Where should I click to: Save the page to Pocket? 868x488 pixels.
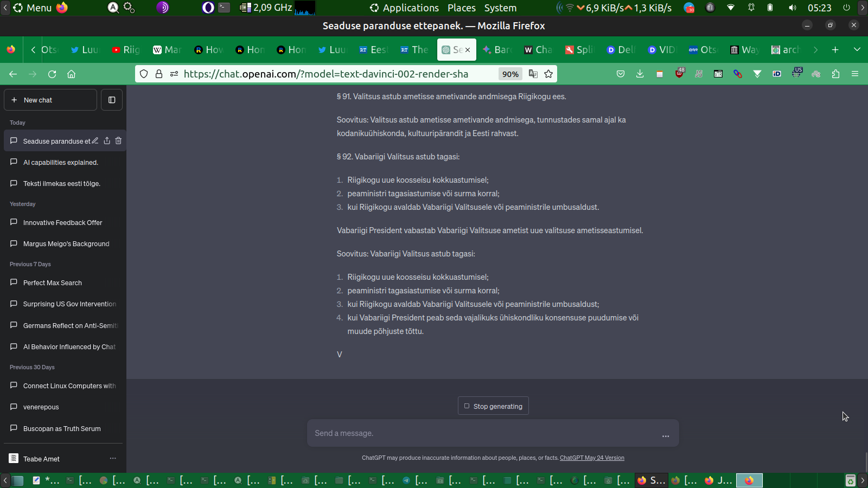[621, 74]
